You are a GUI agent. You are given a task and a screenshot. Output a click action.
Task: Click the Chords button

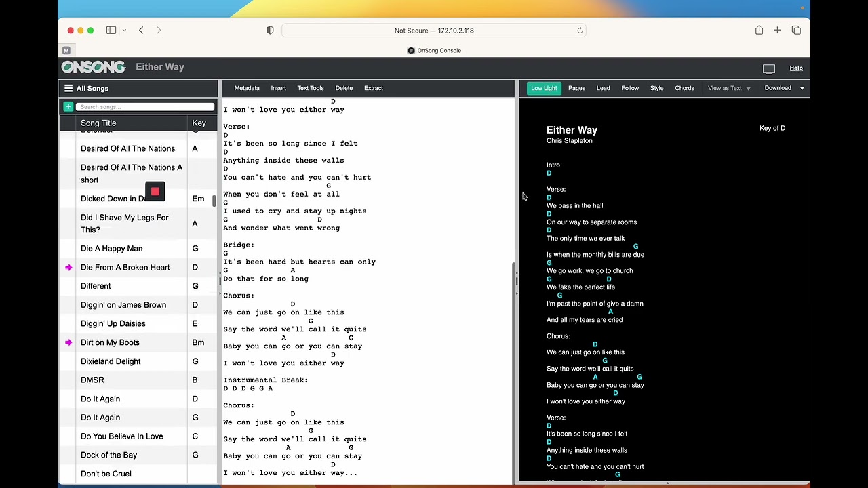pyautogui.click(x=684, y=88)
